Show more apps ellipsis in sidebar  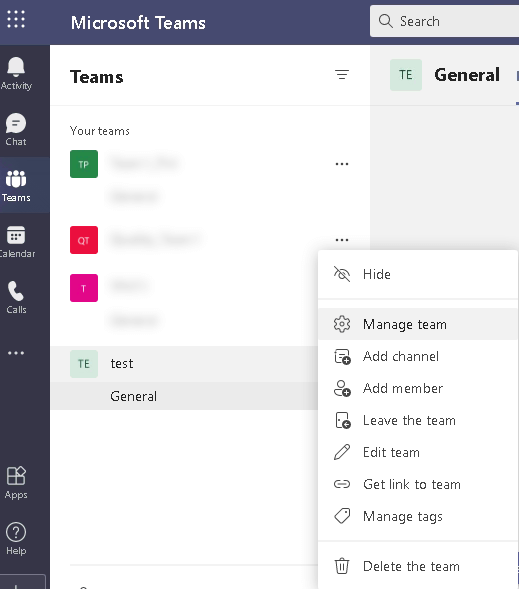tap(16, 353)
